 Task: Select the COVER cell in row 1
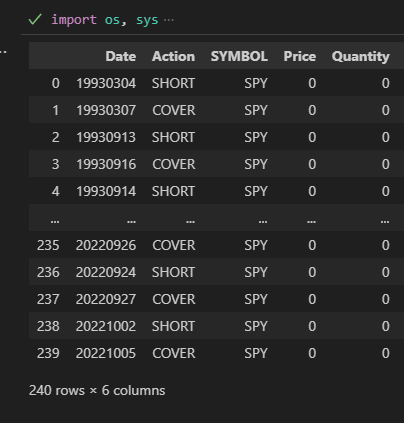(x=173, y=110)
